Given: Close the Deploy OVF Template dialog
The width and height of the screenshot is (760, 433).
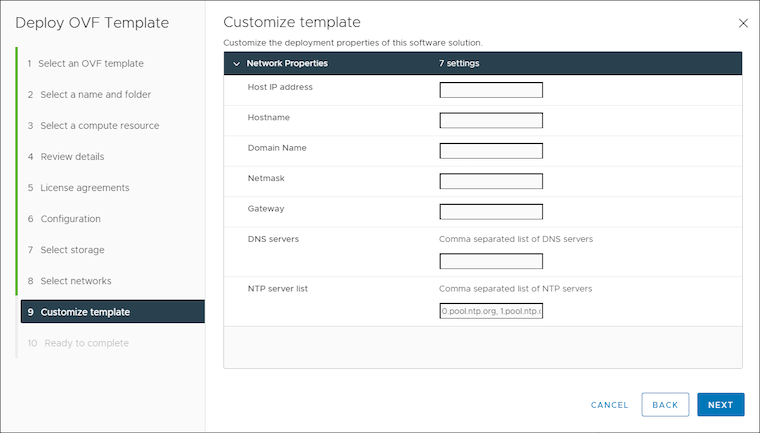Looking at the screenshot, I should click(x=742, y=23).
